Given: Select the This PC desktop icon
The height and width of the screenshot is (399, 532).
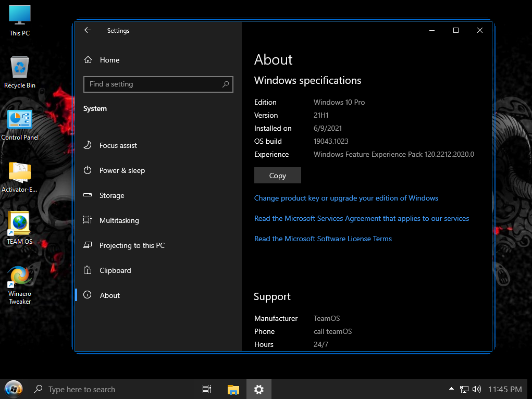Looking at the screenshot, I should point(20,20).
